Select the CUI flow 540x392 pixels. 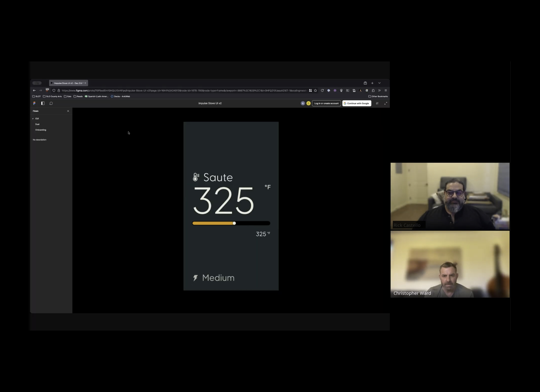point(37,119)
